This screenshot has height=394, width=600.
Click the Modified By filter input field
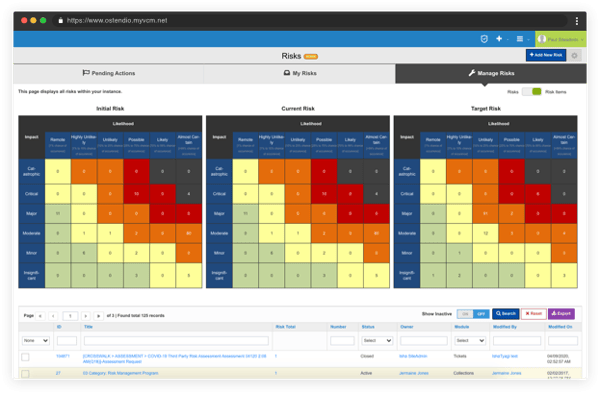[517, 340]
